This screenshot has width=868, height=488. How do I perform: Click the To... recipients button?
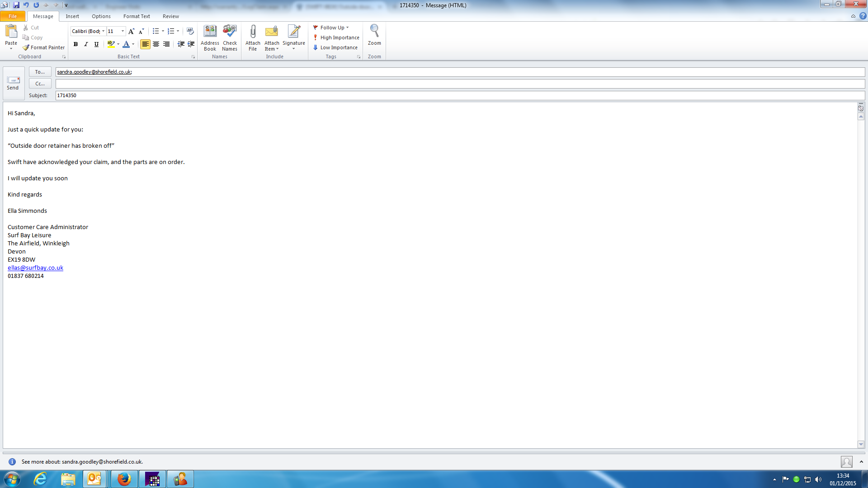40,72
